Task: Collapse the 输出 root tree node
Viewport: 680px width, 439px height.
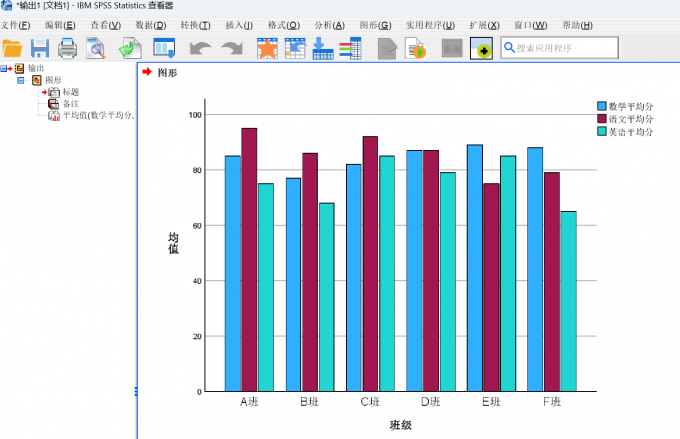Action: tap(3, 69)
